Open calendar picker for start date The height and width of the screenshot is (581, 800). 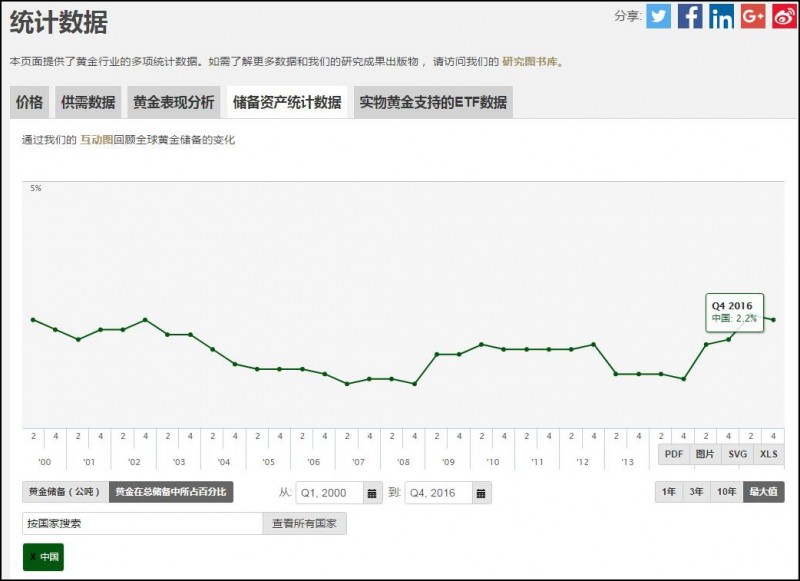pos(372,493)
